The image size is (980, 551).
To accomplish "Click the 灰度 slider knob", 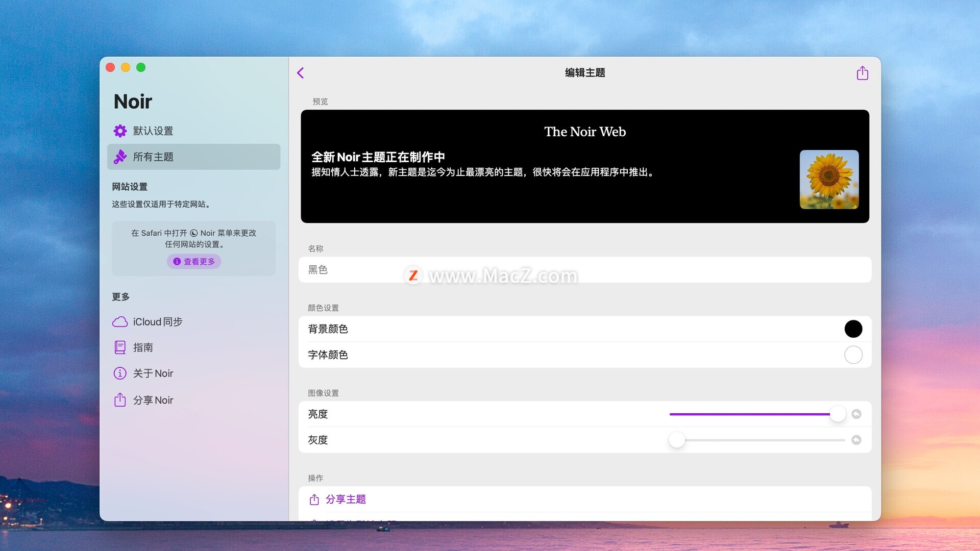I will coord(677,440).
